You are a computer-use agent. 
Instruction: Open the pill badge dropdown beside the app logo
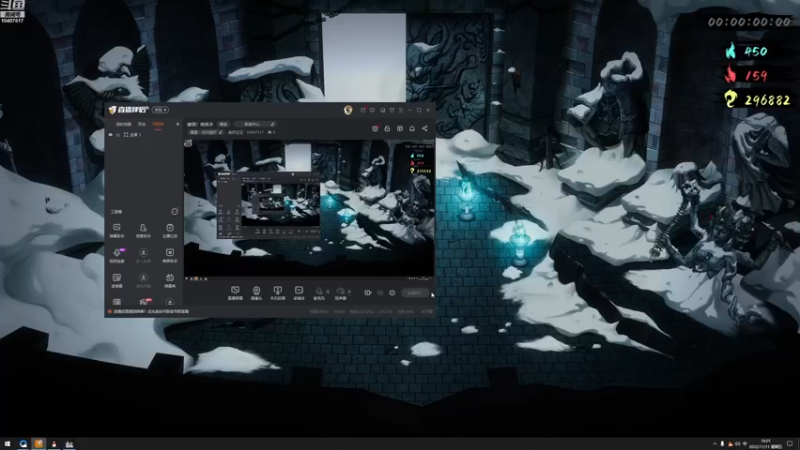(x=160, y=110)
